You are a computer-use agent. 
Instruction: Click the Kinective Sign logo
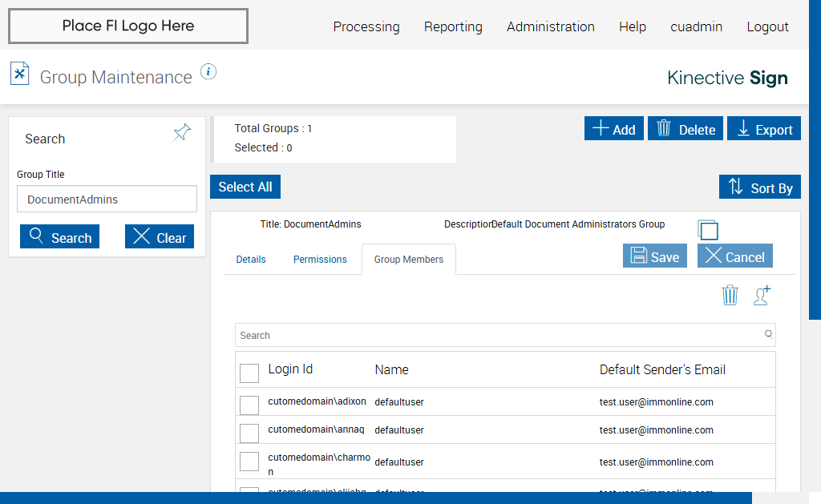pyautogui.click(x=727, y=78)
